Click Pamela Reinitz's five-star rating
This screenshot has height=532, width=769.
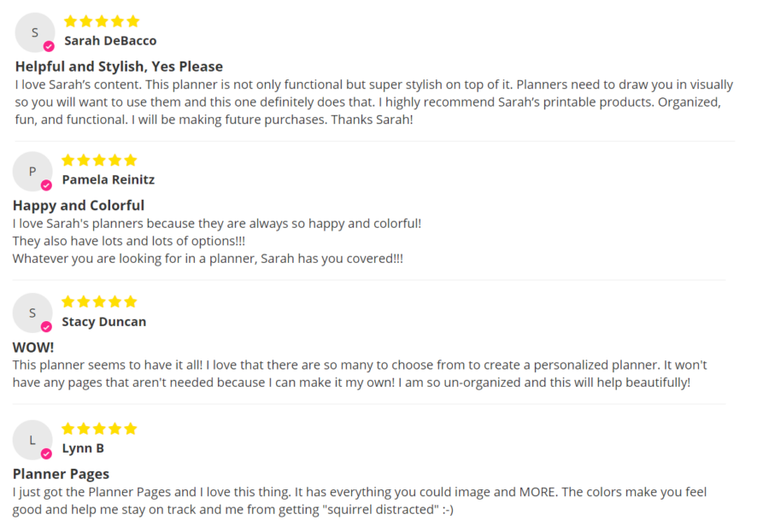pos(99,161)
